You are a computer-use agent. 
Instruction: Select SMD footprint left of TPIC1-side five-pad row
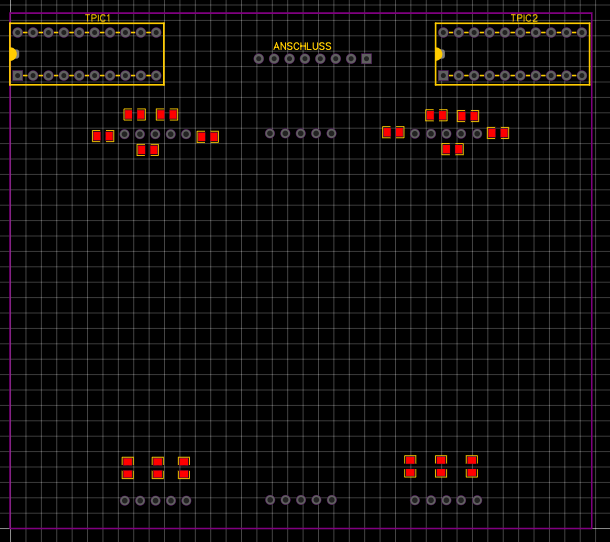click(103, 136)
